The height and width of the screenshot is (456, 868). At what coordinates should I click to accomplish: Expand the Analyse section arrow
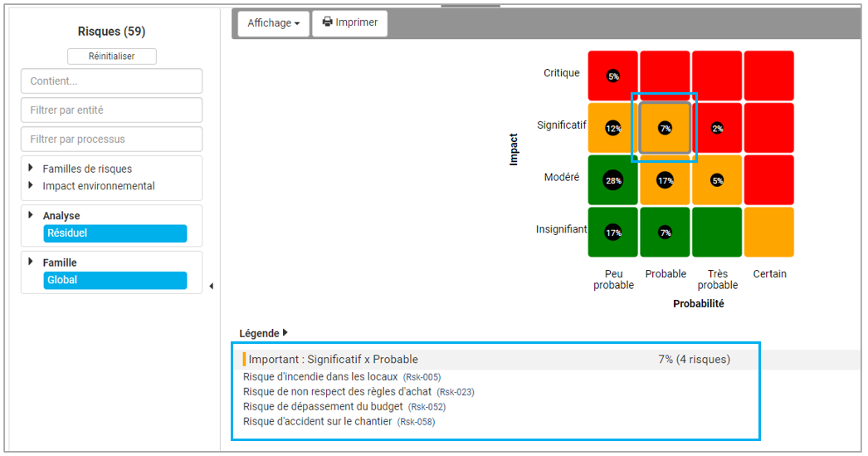pos(31,215)
